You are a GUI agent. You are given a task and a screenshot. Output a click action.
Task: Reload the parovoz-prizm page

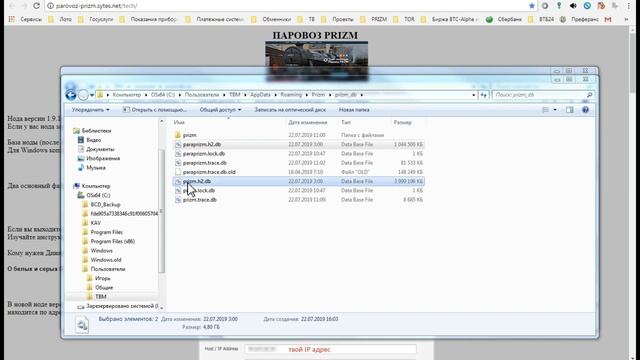[x=36, y=6]
